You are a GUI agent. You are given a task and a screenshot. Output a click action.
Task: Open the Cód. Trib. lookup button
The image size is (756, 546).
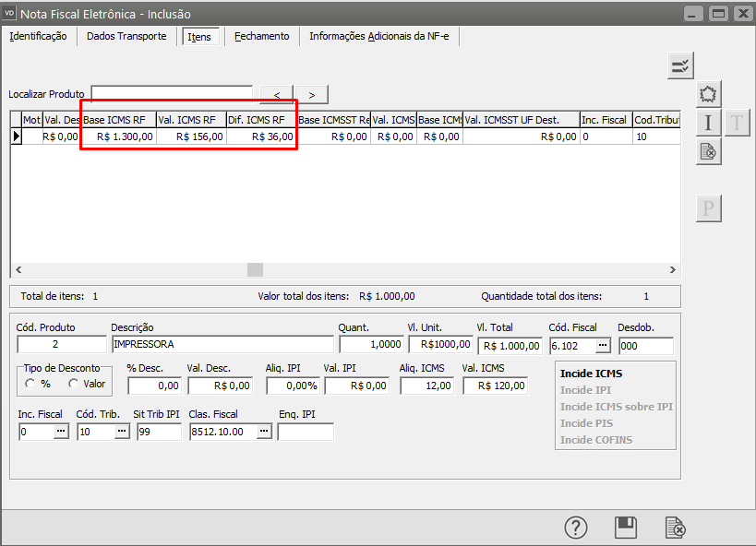[121, 432]
